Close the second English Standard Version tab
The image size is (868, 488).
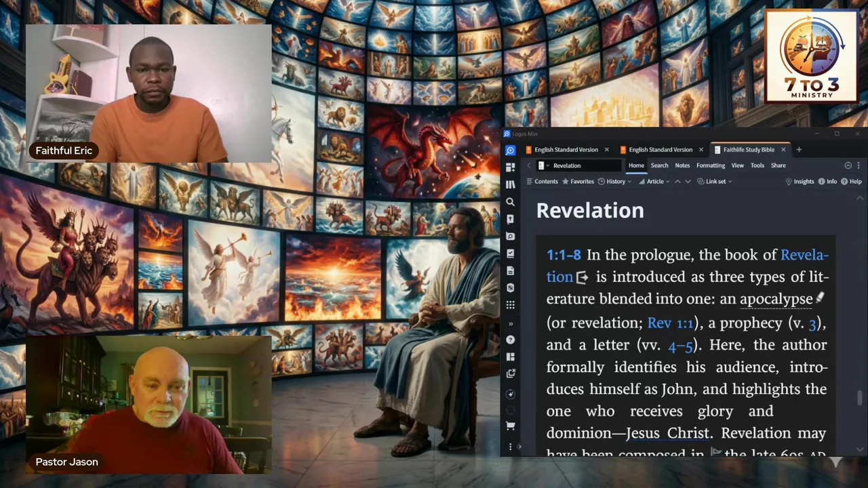701,150
